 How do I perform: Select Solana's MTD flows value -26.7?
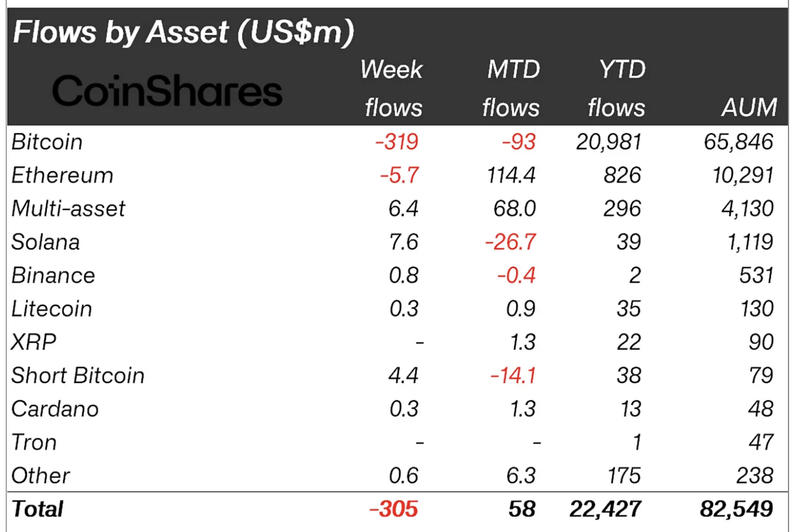tap(511, 242)
